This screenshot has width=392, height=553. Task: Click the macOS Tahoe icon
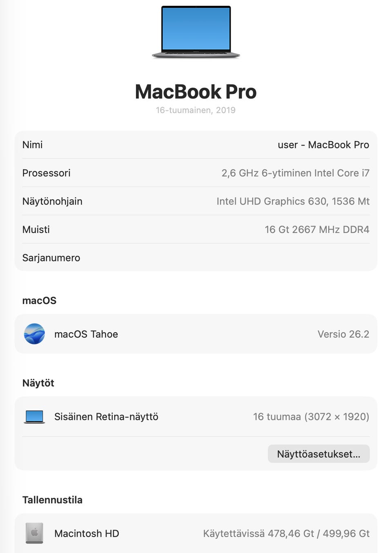pyautogui.click(x=34, y=334)
